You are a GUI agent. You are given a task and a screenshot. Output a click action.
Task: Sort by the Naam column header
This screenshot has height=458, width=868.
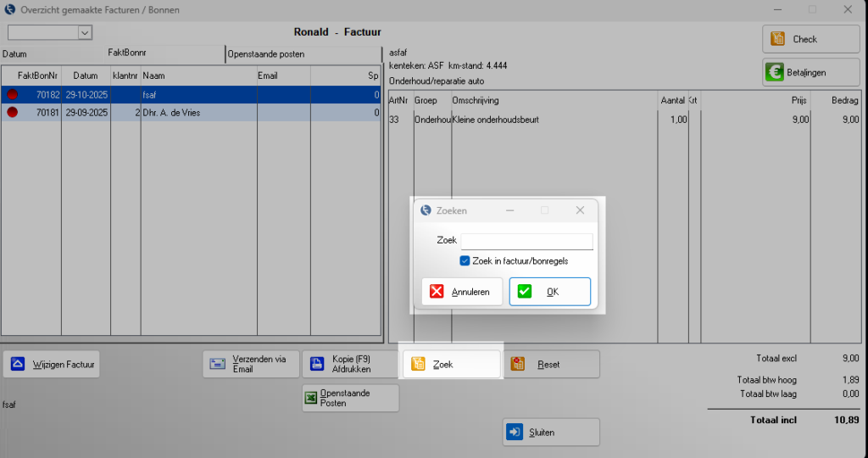coord(198,75)
